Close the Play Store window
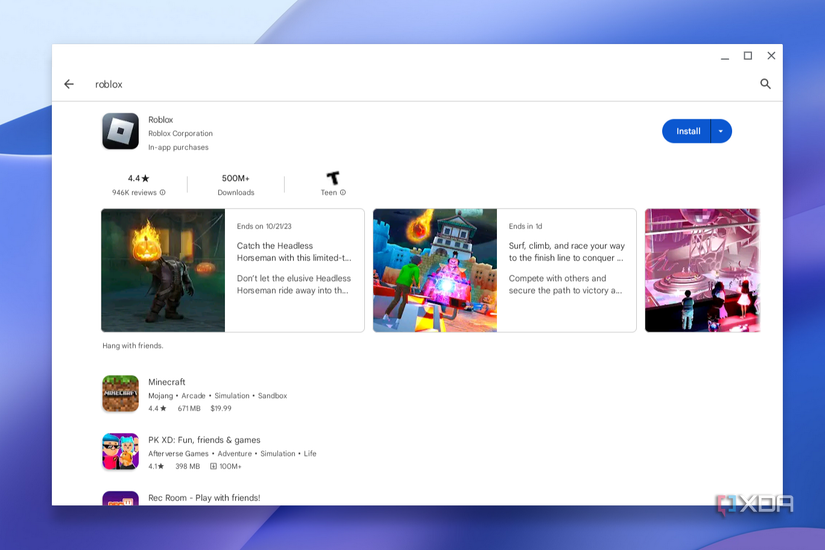825x550 pixels. pyautogui.click(x=771, y=56)
